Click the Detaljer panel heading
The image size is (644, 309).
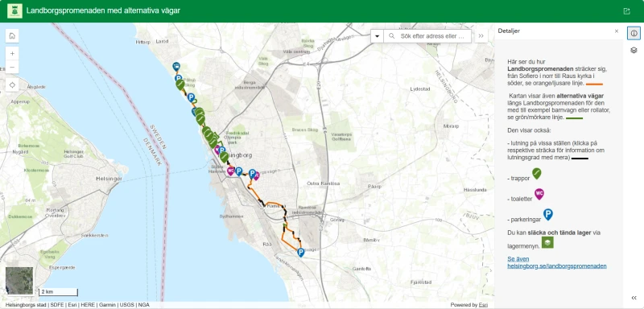click(x=508, y=31)
